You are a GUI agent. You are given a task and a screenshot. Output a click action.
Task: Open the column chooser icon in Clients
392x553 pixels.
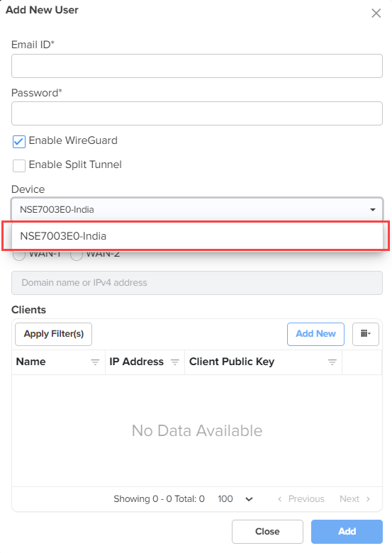point(366,334)
